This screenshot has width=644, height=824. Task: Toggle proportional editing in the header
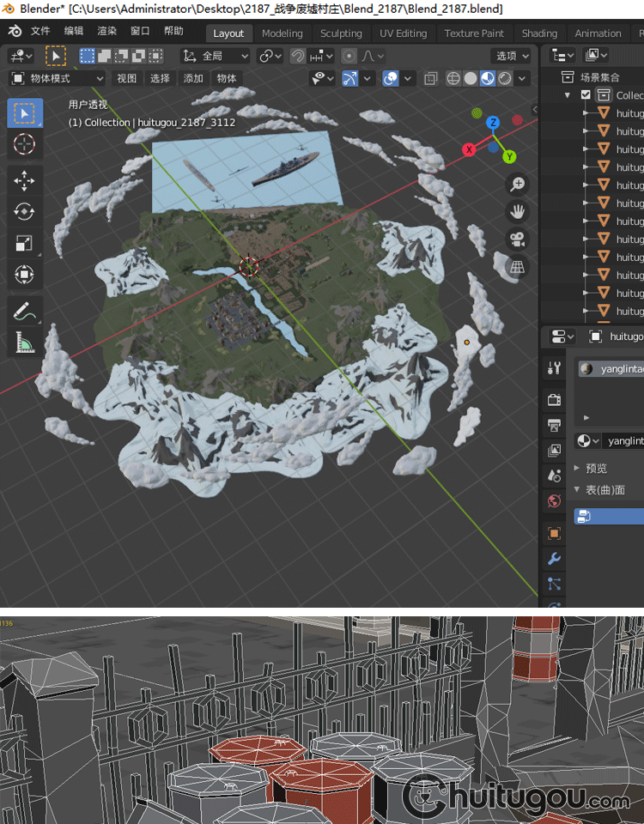pos(349,56)
